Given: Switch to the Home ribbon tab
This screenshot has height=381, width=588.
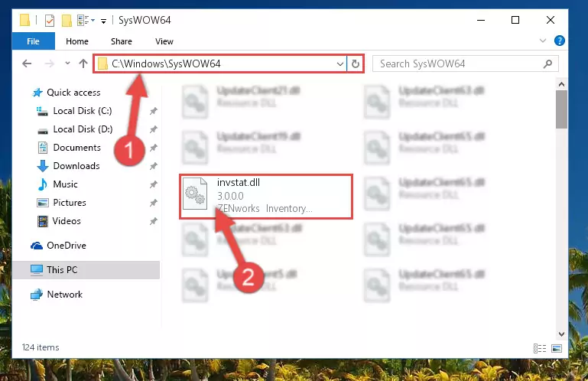Looking at the screenshot, I should coord(77,41).
